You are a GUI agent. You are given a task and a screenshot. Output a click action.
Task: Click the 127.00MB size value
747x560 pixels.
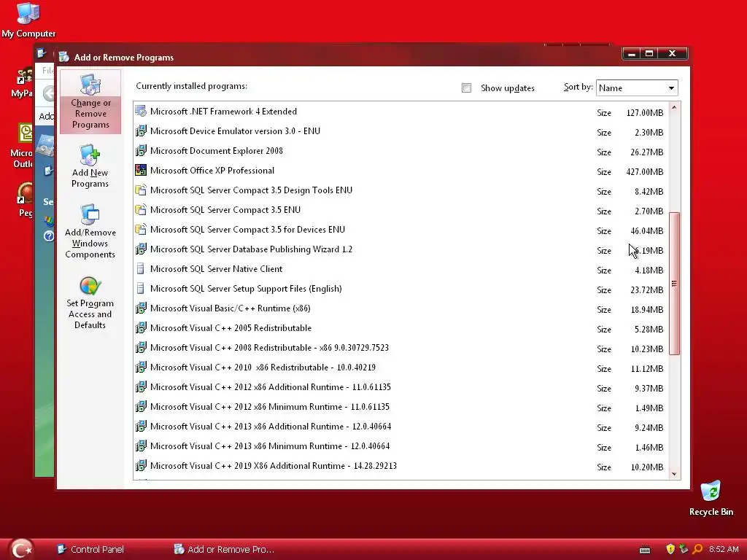pyautogui.click(x=645, y=113)
